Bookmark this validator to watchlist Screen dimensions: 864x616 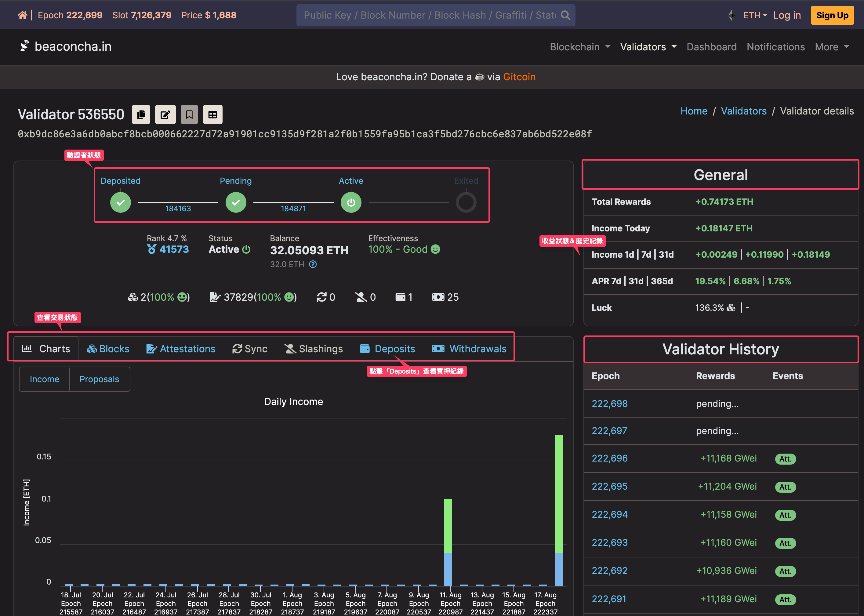[189, 114]
